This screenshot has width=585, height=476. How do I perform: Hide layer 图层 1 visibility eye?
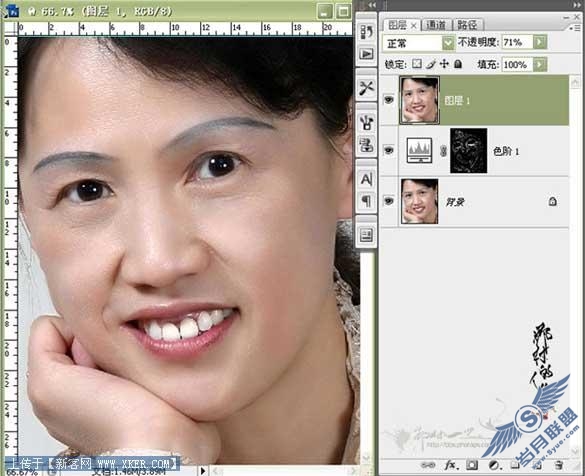tap(389, 100)
